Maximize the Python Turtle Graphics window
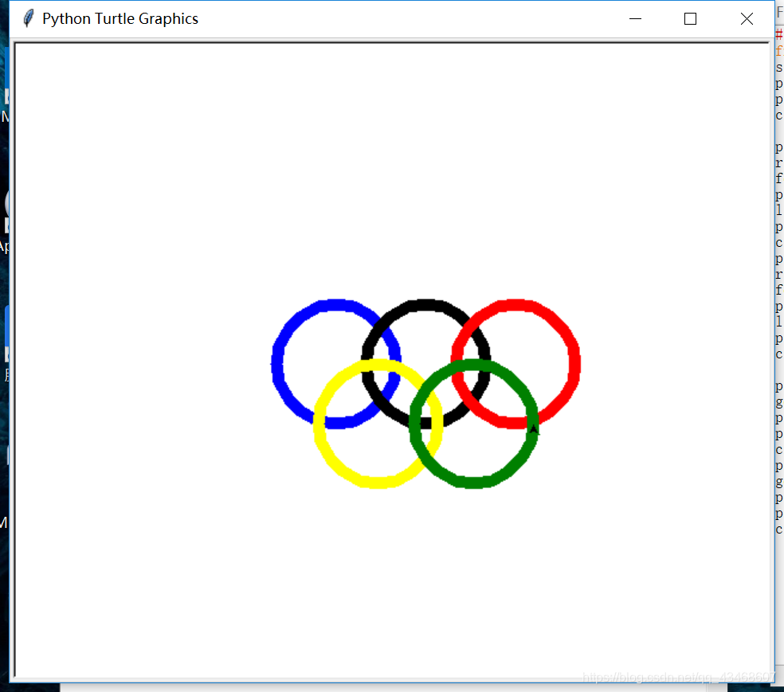The height and width of the screenshot is (692, 784). (x=690, y=19)
